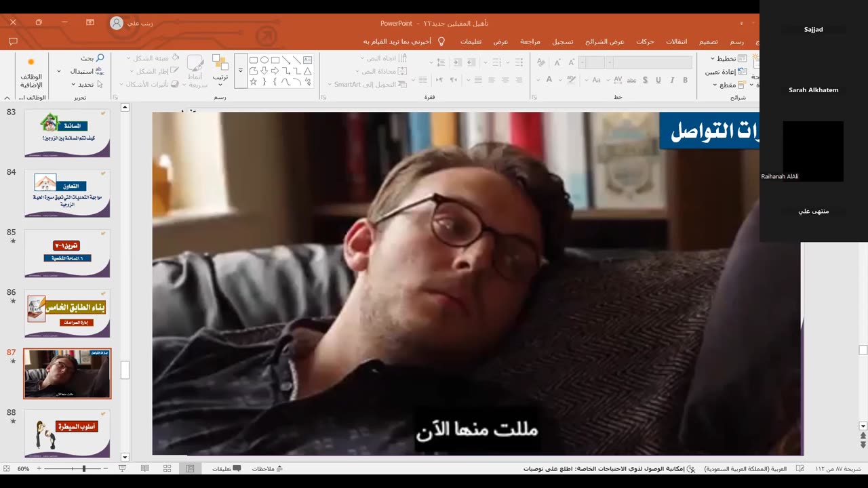The width and height of the screenshot is (868, 488).
Task: Open the View (عرض) tab
Action: point(500,41)
